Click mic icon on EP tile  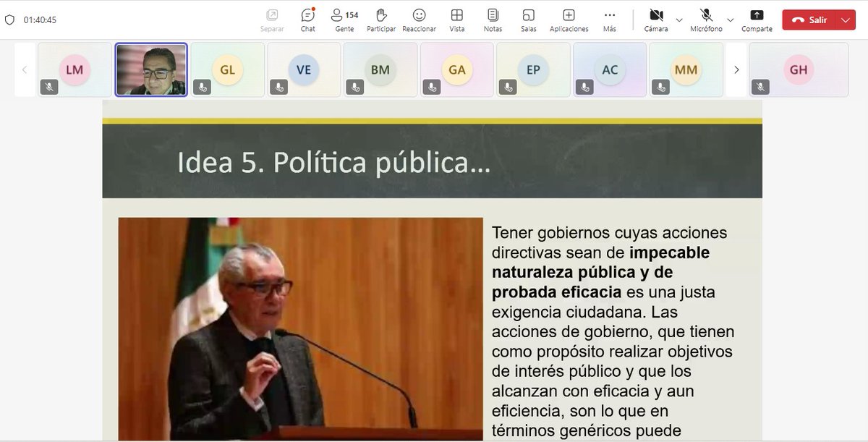point(508,87)
